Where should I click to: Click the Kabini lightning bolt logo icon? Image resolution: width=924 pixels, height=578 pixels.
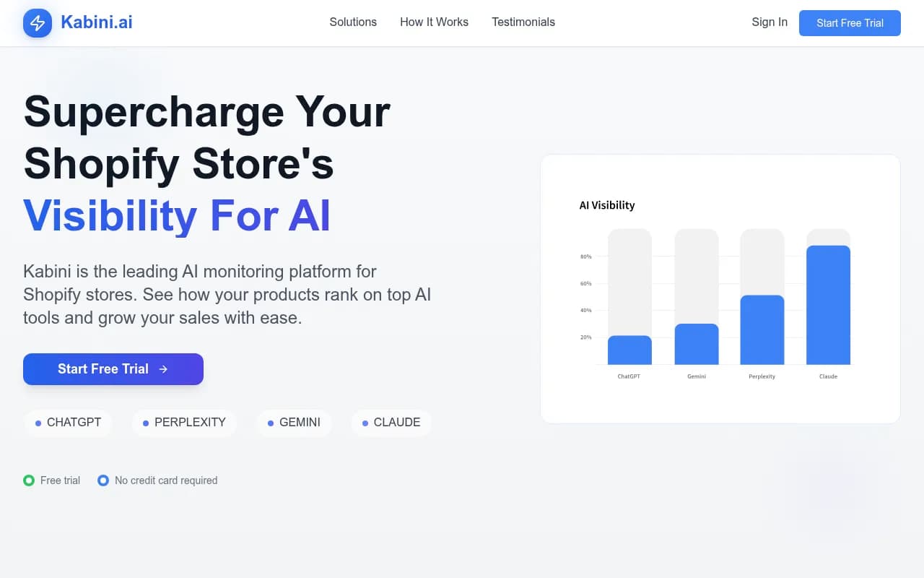pyautogui.click(x=38, y=23)
